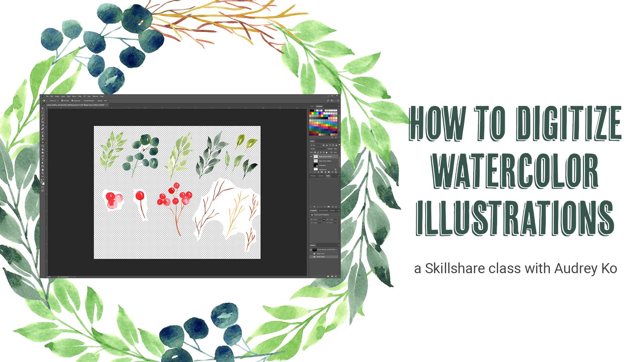Viewport: 644px width, 362px height.
Task: Toggle the Anti-alias checkbox
Action: (x=62, y=101)
